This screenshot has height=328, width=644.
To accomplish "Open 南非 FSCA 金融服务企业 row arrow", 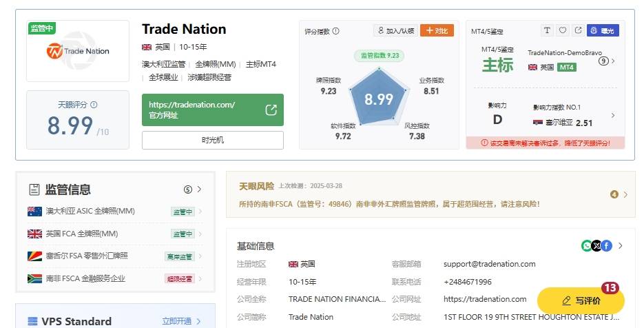I will (200, 278).
